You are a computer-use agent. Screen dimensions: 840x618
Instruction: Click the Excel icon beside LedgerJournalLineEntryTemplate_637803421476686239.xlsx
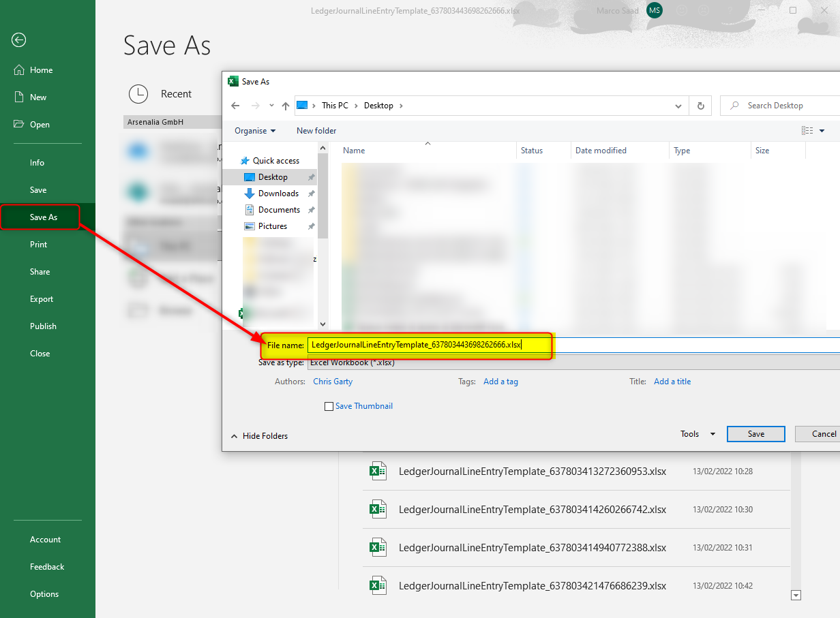coord(378,585)
